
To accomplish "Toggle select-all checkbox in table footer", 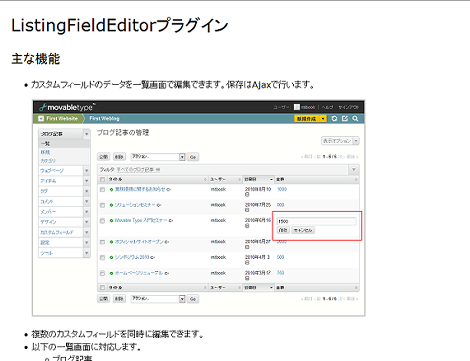I will pos(102,287).
